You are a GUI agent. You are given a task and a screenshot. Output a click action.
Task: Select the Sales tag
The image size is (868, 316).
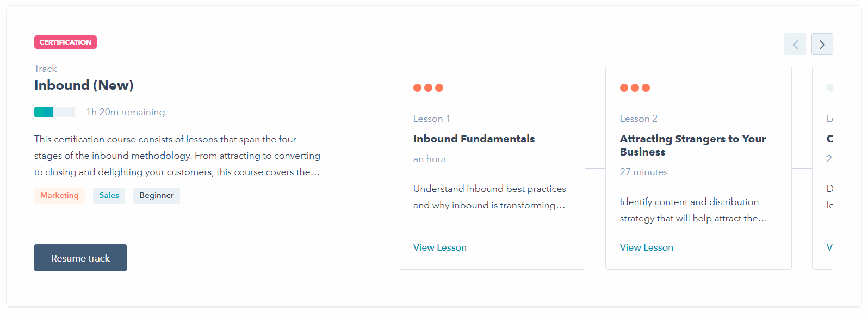(109, 195)
